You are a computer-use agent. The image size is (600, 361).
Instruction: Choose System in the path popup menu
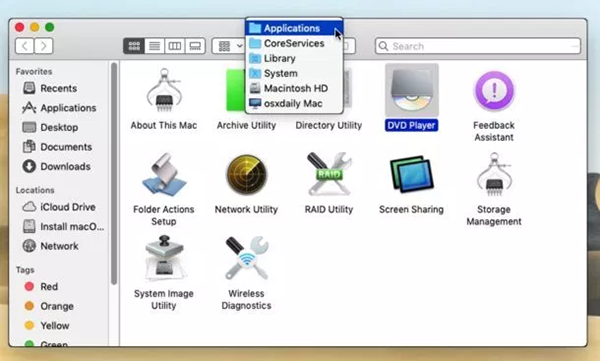click(x=294, y=73)
